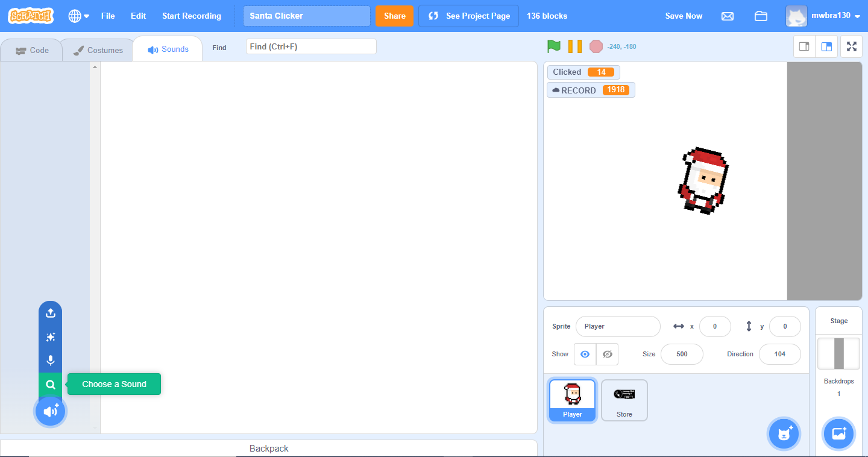
Task: Hide the sprite with the crossed-eye icon
Action: [608, 354]
